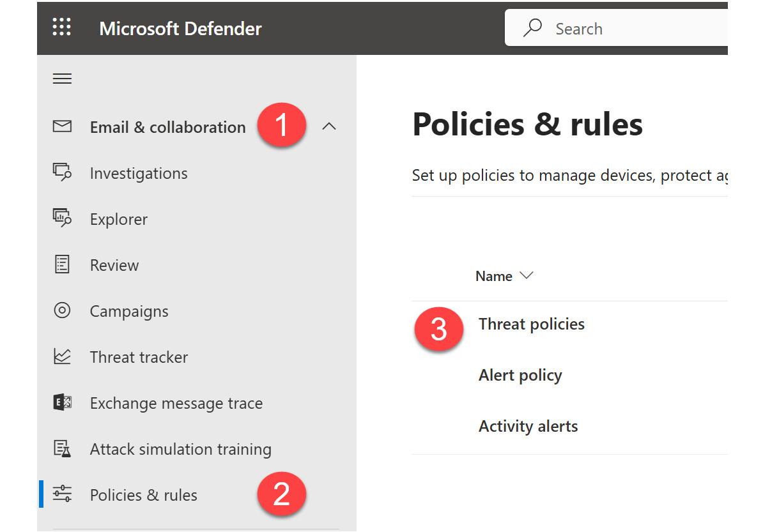Select Review in the navigation pane
The width and height of the screenshot is (763, 532).
click(114, 265)
